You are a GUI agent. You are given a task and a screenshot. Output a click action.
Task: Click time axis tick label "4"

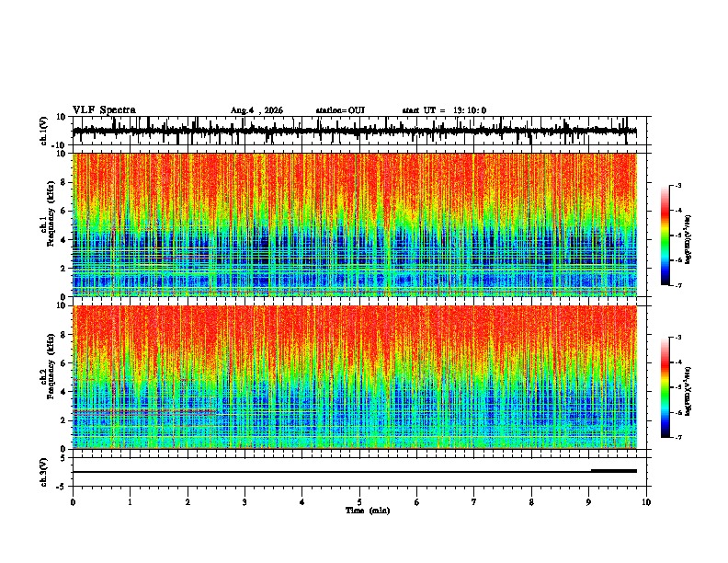(x=302, y=502)
